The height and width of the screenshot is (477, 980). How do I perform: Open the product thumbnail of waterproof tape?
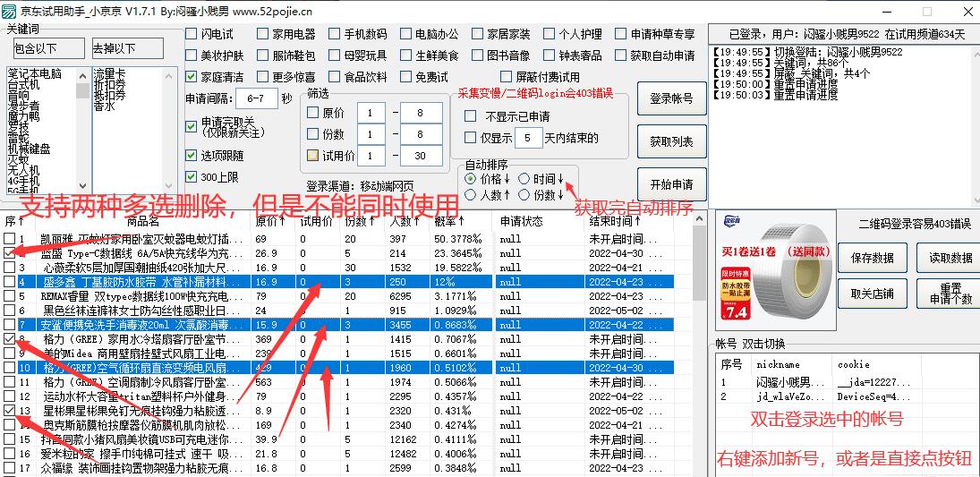[775, 270]
